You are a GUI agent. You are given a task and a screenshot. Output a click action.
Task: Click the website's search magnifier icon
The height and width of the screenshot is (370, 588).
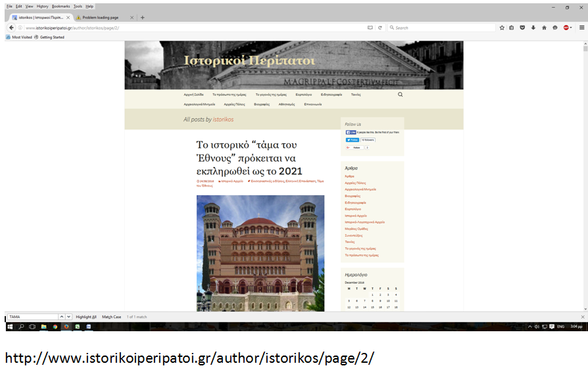coord(400,95)
